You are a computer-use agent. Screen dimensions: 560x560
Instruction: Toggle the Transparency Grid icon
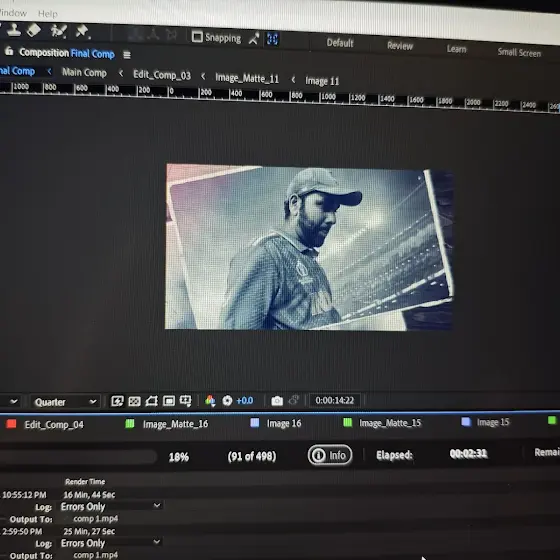(x=134, y=401)
